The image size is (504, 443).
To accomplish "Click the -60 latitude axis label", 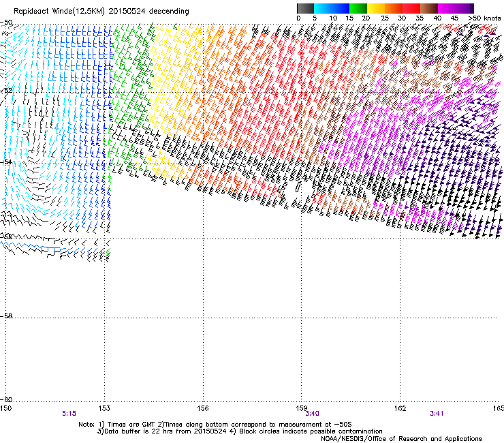I will 6,399.
